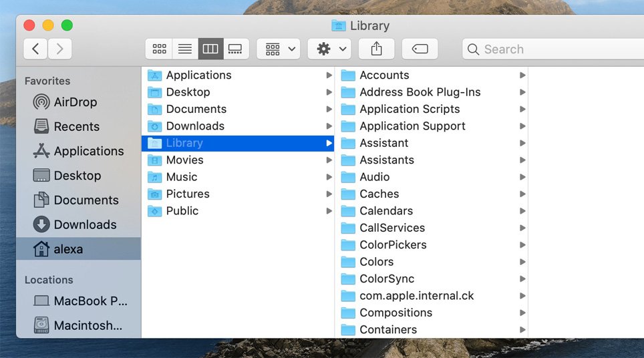Select Downloads in the sidebar

point(85,224)
